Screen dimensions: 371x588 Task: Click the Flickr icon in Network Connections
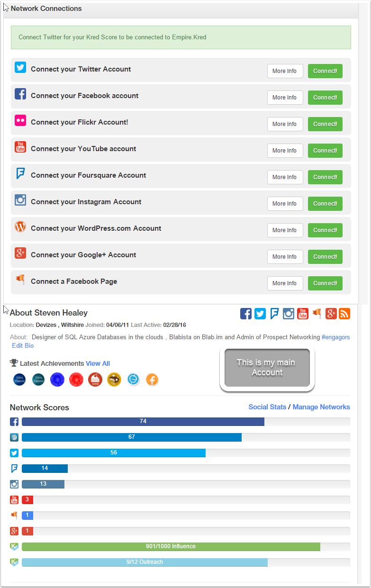click(x=20, y=120)
